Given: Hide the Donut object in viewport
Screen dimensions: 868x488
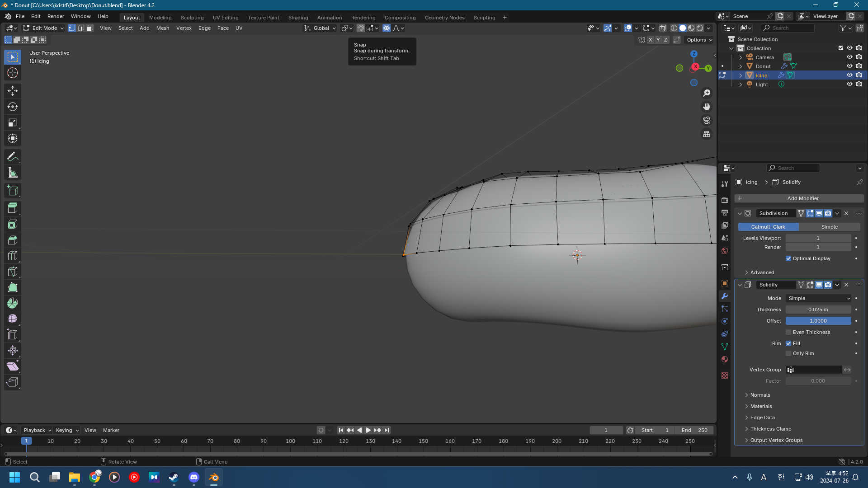Looking at the screenshot, I should click(x=849, y=66).
